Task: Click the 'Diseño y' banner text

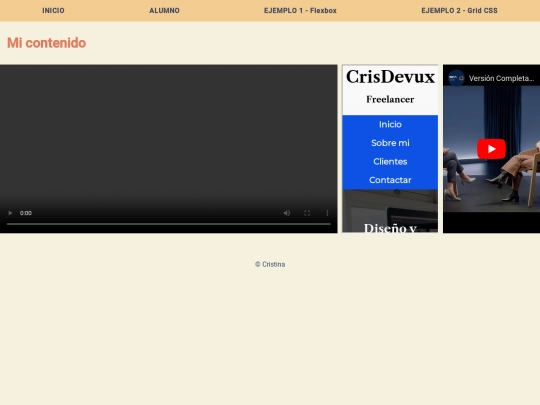Action: click(x=390, y=228)
